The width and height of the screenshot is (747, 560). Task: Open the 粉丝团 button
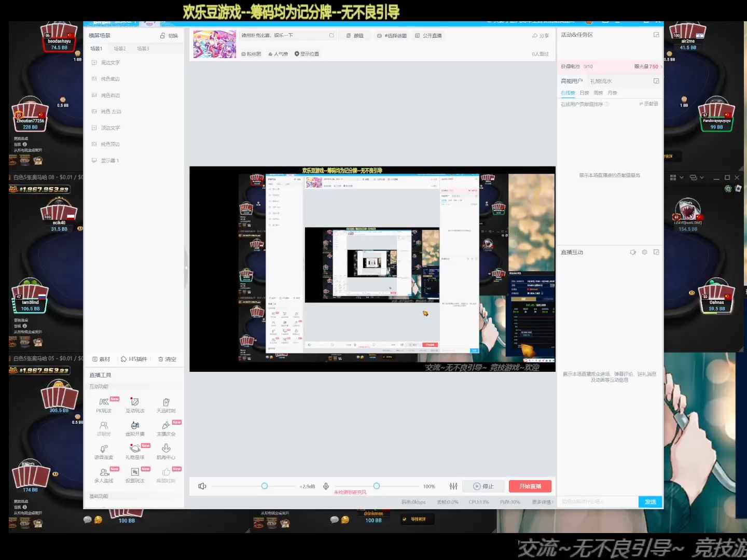tap(251, 54)
